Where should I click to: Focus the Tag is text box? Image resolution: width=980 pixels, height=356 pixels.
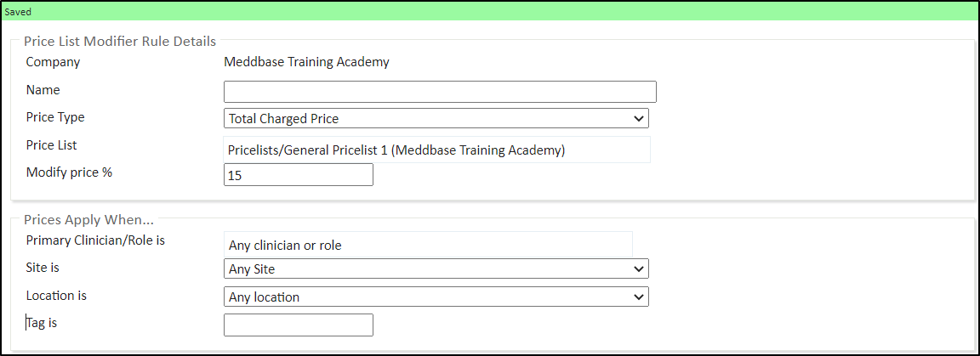pyautogui.click(x=298, y=325)
